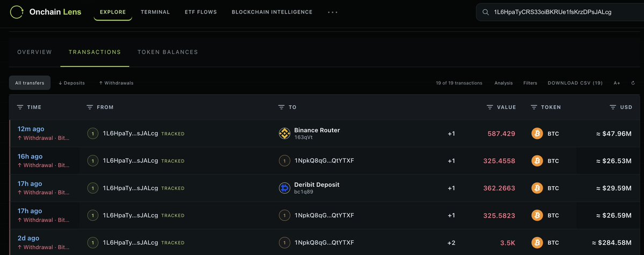Expand +1 extra recipients in Binance row
Image resolution: width=644 pixels, height=255 pixels.
[451, 134]
